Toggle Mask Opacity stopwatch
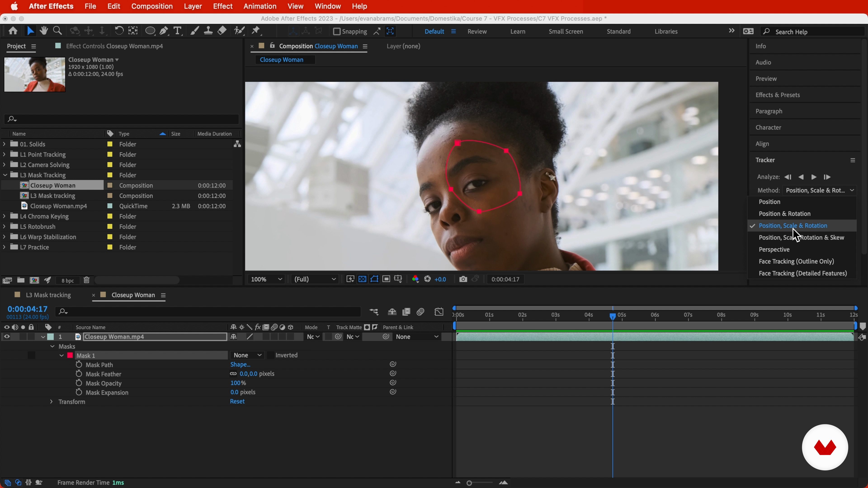Viewport: 868px width, 488px height. [x=79, y=383]
